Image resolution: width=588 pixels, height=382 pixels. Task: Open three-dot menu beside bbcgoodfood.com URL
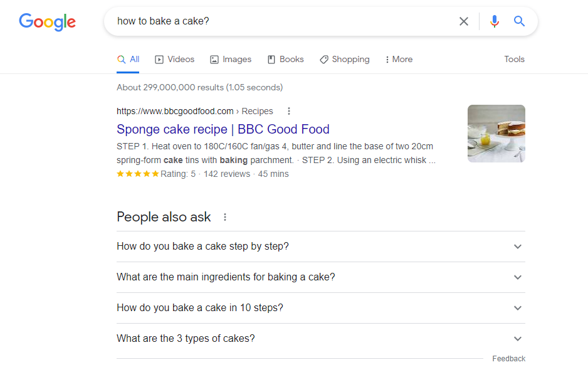pyautogui.click(x=289, y=111)
